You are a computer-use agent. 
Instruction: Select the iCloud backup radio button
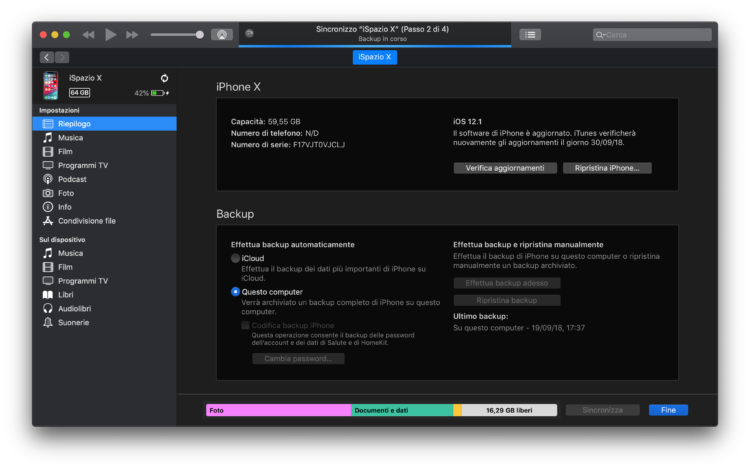click(235, 258)
